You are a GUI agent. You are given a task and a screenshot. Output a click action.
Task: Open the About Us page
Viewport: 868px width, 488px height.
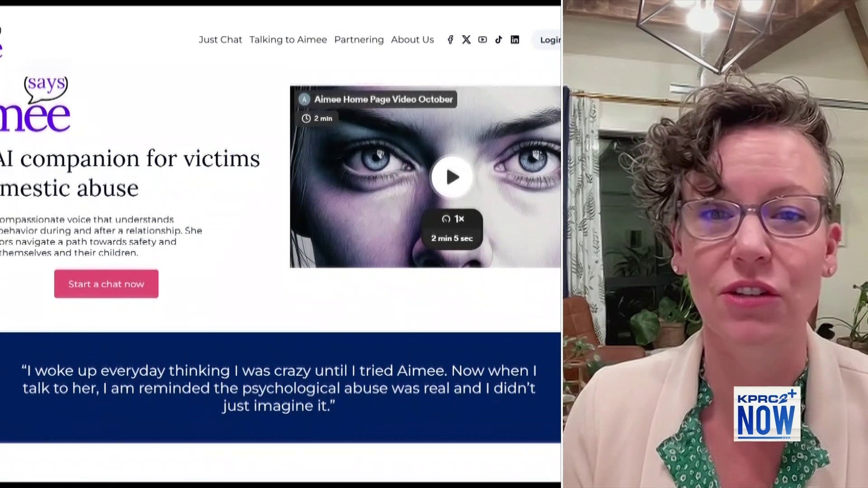[x=412, y=40]
